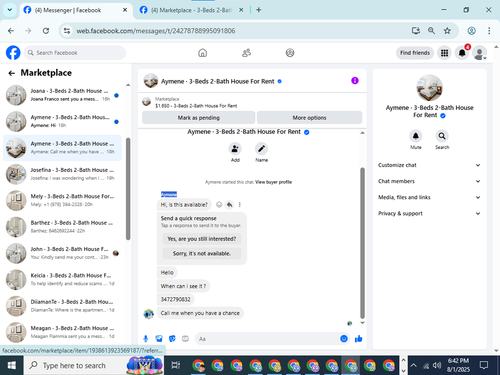The height and width of the screenshot is (375, 500).
Task: Open Mely conversation in list
Action: (62, 200)
